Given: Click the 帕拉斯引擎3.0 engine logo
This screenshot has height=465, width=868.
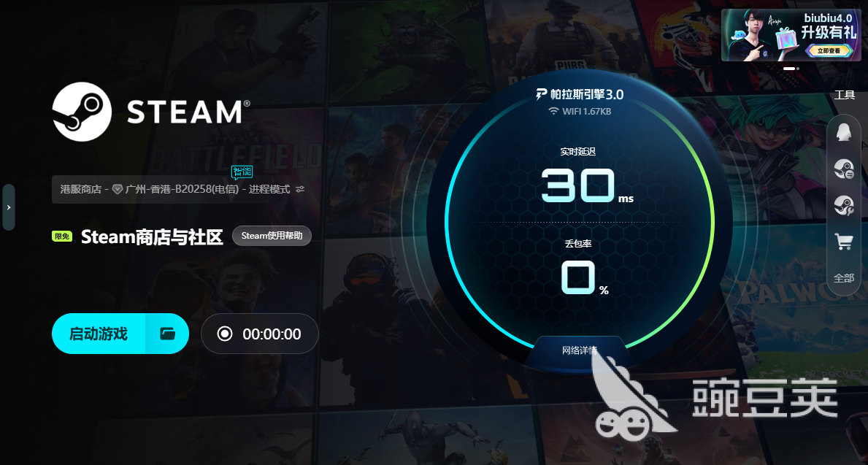Looking at the screenshot, I should pos(580,95).
